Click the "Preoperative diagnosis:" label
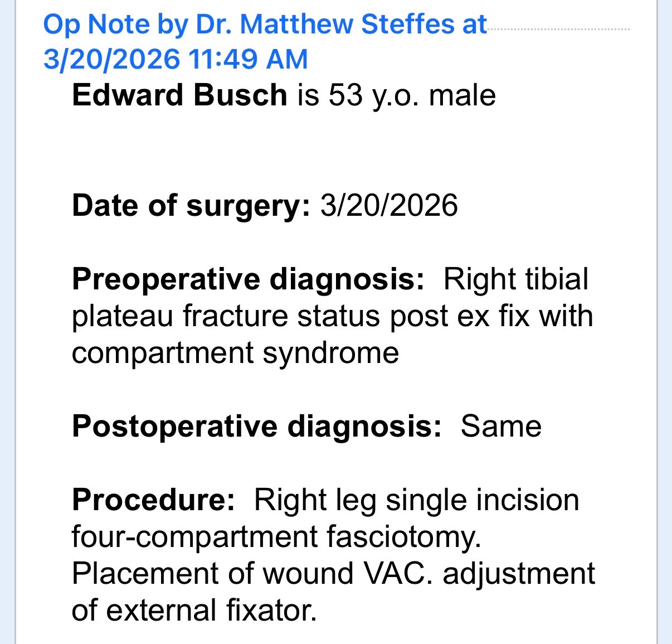Image resolution: width=672 pixels, height=644 pixels. pyautogui.click(x=248, y=279)
